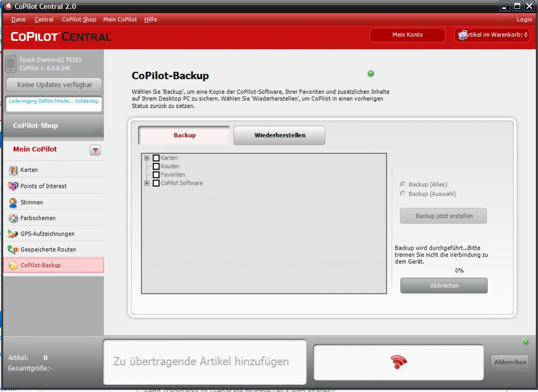Screen dimensions: 538x392
Task: Open the Hilfe menu
Action: (151, 19)
